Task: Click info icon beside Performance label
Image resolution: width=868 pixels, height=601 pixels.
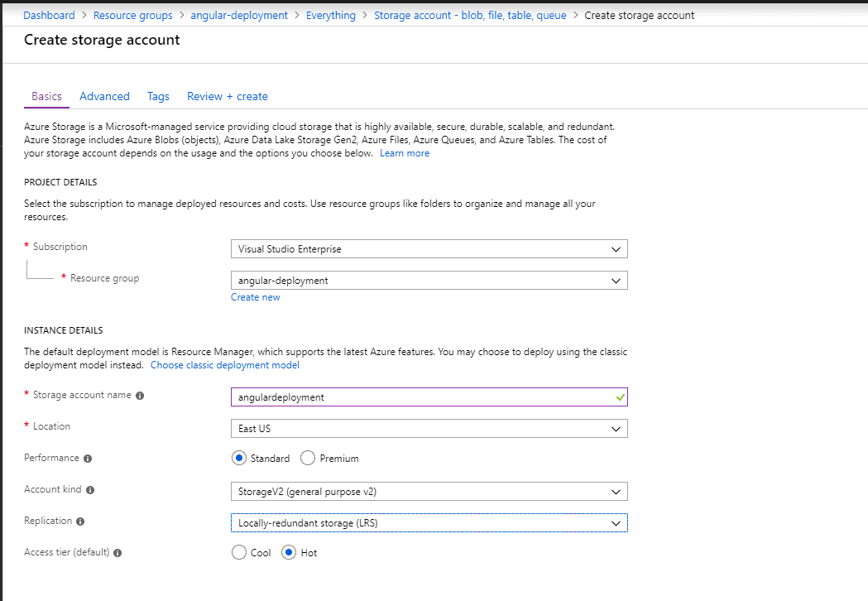Action: click(x=88, y=459)
